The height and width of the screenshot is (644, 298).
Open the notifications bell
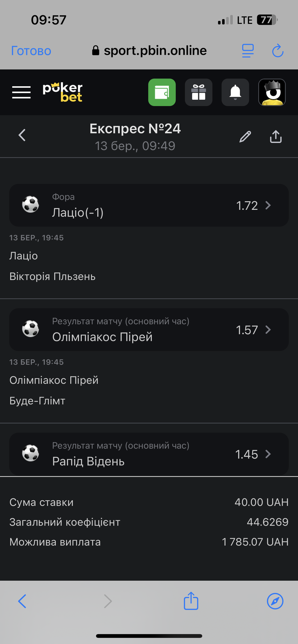[x=235, y=92]
